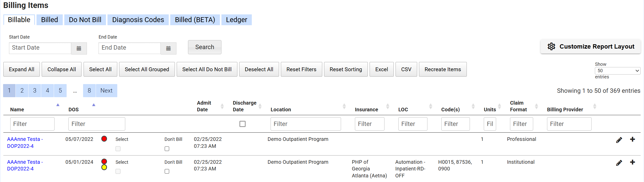Open the End Date calendar picker
Image resolution: width=644 pixels, height=182 pixels.
click(168, 48)
